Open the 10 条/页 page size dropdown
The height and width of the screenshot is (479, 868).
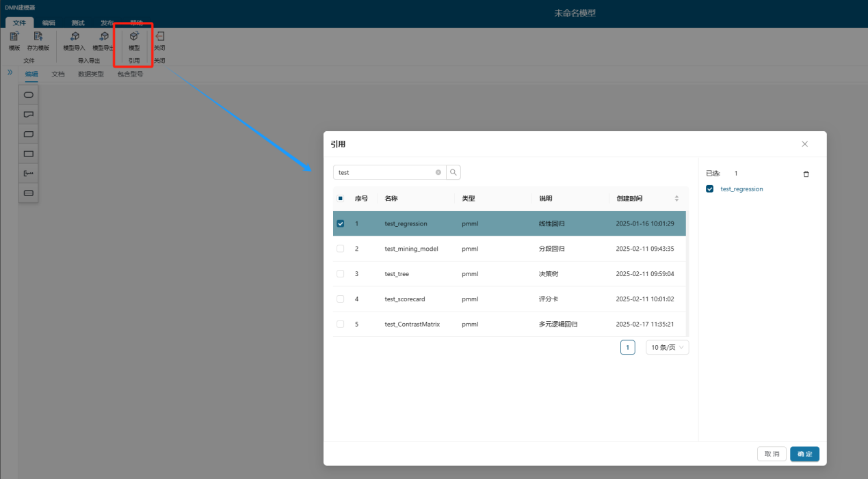667,347
